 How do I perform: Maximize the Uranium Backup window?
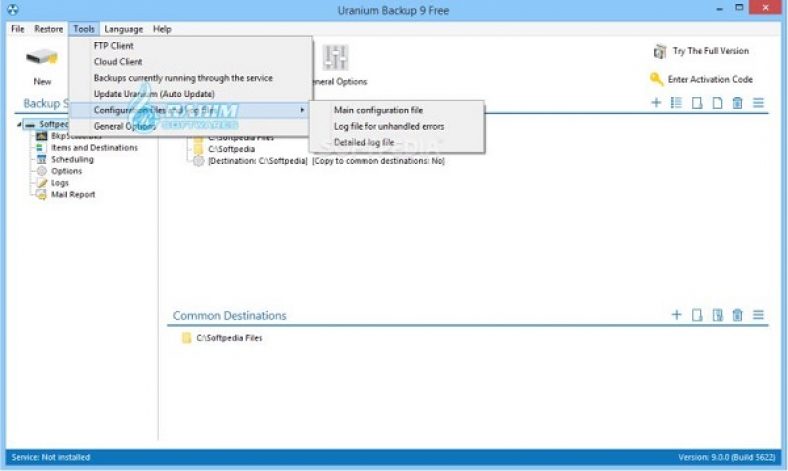pos(739,8)
